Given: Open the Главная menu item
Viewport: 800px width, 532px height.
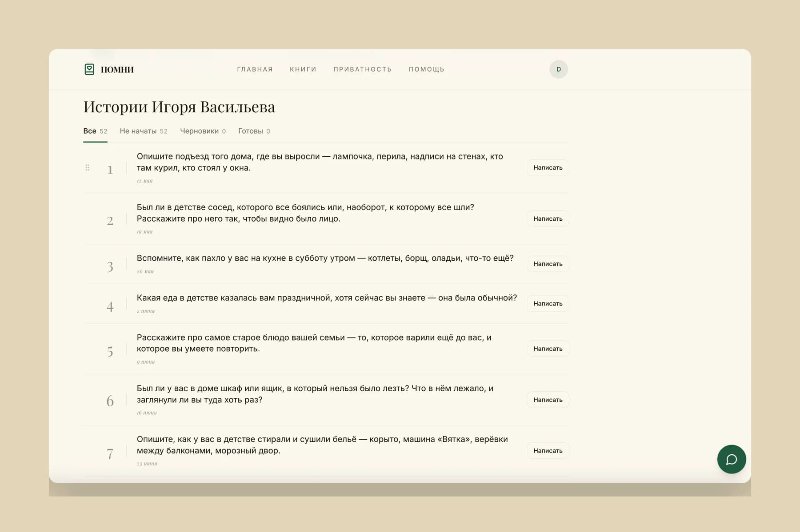Looking at the screenshot, I should point(255,69).
